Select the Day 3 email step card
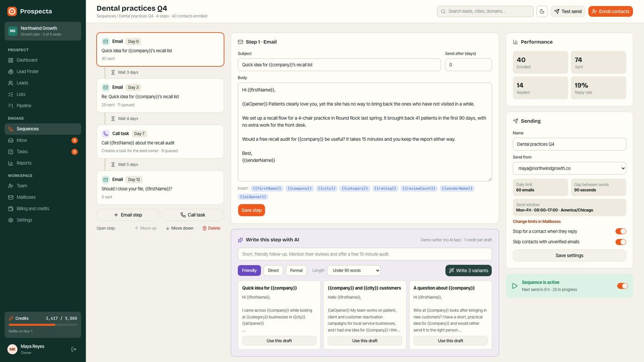The height and width of the screenshot is (362, 644). coord(160,96)
